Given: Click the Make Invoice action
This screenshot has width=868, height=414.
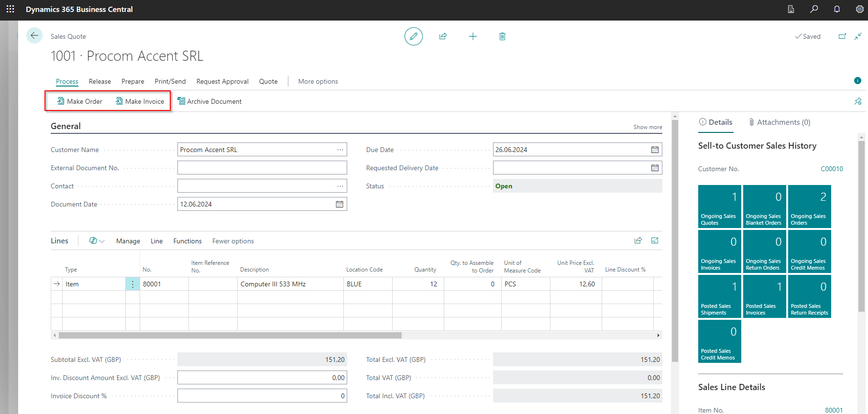Looking at the screenshot, I should point(140,101).
